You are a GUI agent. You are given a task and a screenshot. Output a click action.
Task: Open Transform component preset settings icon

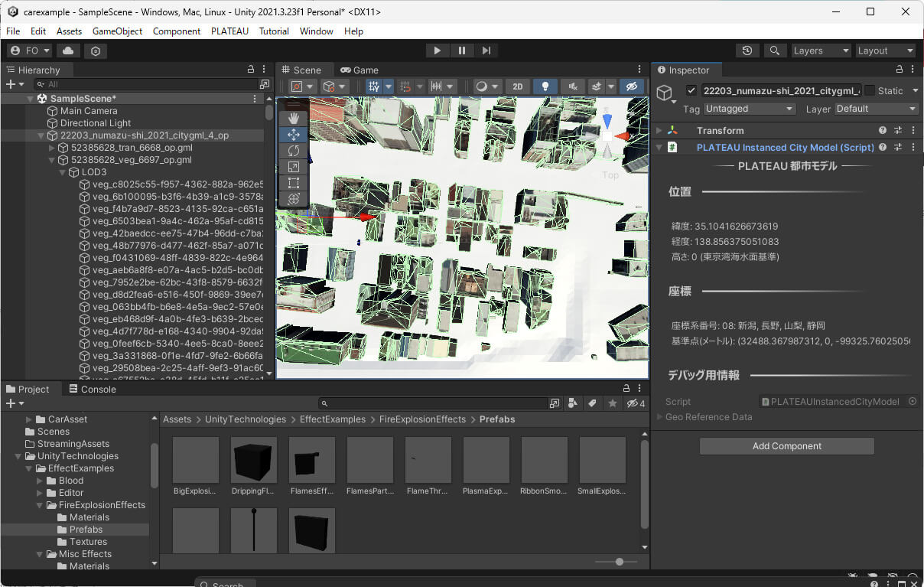coord(898,130)
